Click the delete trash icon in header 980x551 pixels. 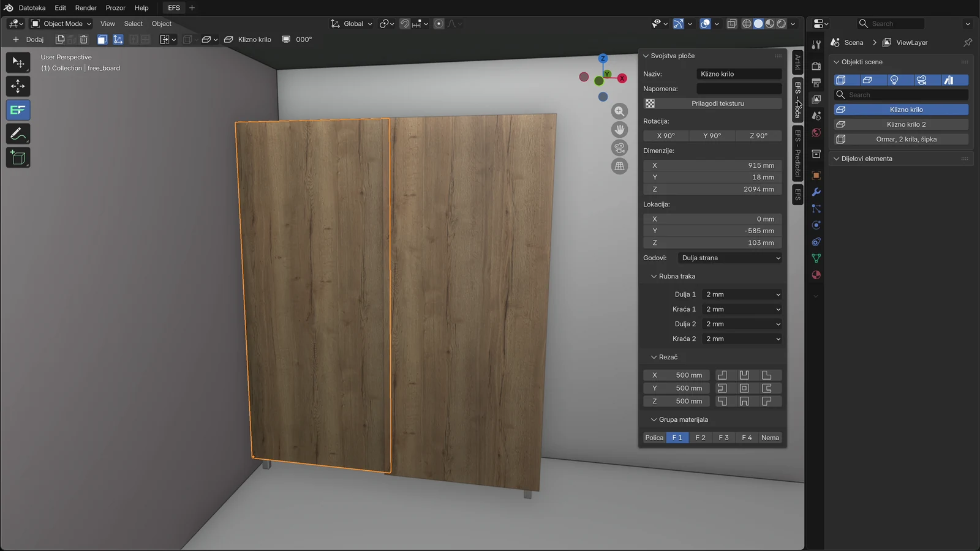tap(84, 39)
